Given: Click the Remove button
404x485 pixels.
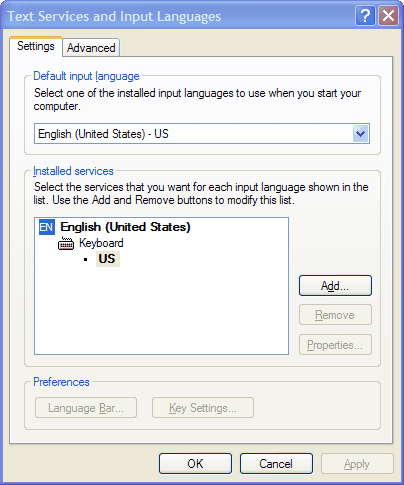Looking at the screenshot, I should (x=335, y=315).
